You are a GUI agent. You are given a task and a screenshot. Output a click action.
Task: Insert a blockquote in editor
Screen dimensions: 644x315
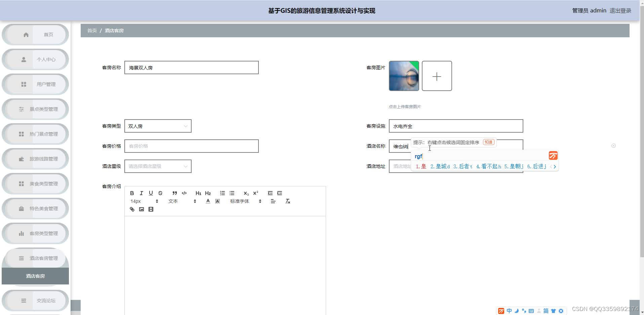(174, 193)
